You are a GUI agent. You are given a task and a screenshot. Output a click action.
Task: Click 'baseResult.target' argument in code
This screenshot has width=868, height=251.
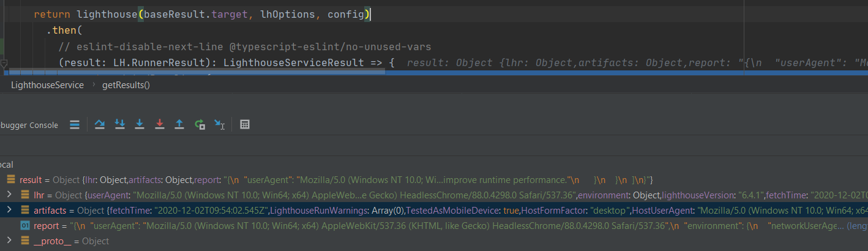196,14
